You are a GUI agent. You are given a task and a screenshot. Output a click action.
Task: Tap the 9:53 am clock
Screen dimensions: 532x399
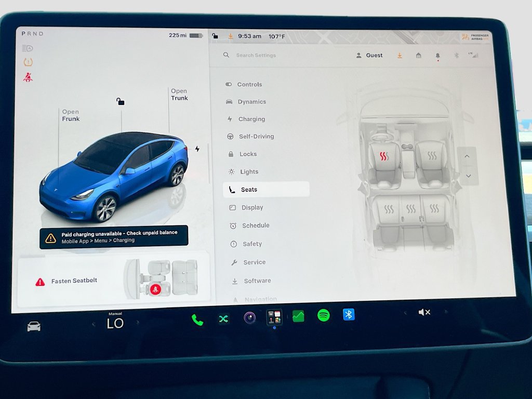(249, 36)
